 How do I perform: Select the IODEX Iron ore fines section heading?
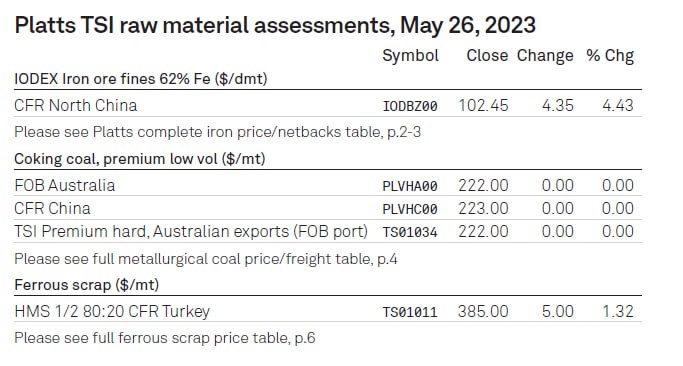[141, 79]
